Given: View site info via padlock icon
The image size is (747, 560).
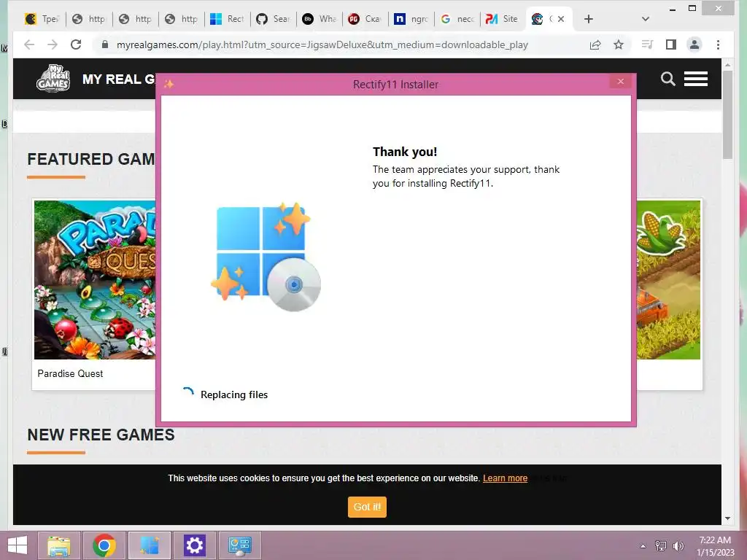Looking at the screenshot, I should click(105, 44).
